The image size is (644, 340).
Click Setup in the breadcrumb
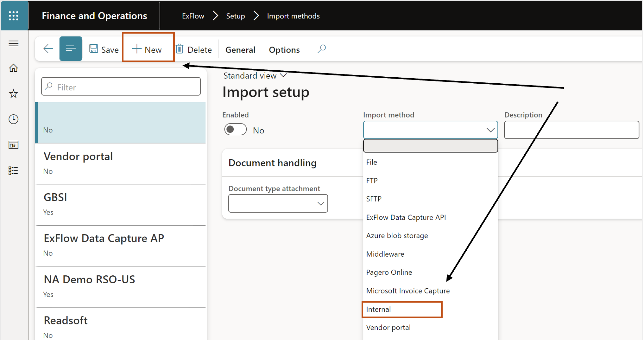click(236, 16)
